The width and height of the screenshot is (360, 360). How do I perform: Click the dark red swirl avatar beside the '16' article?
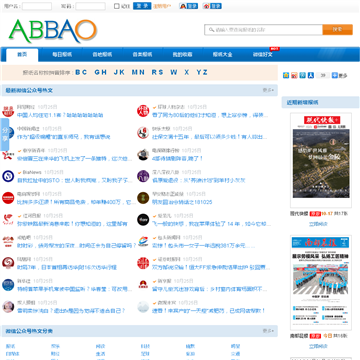pyautogui.click(x=8, y=263)
